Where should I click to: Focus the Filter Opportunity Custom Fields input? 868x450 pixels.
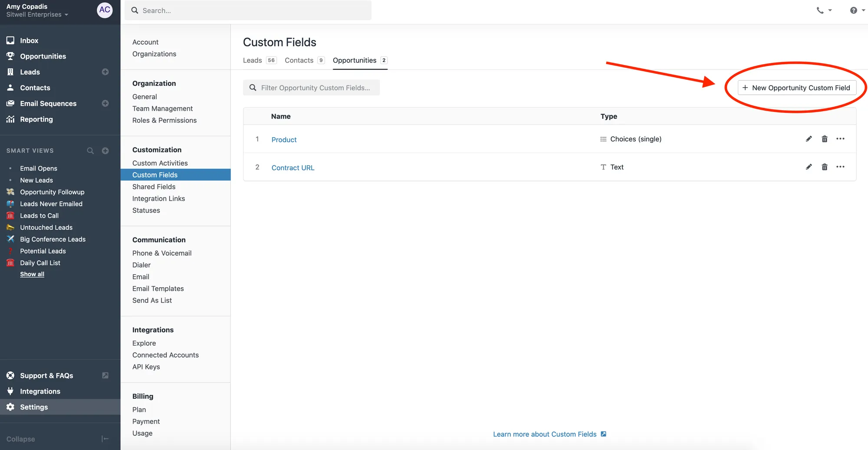(x=316, y=88)
